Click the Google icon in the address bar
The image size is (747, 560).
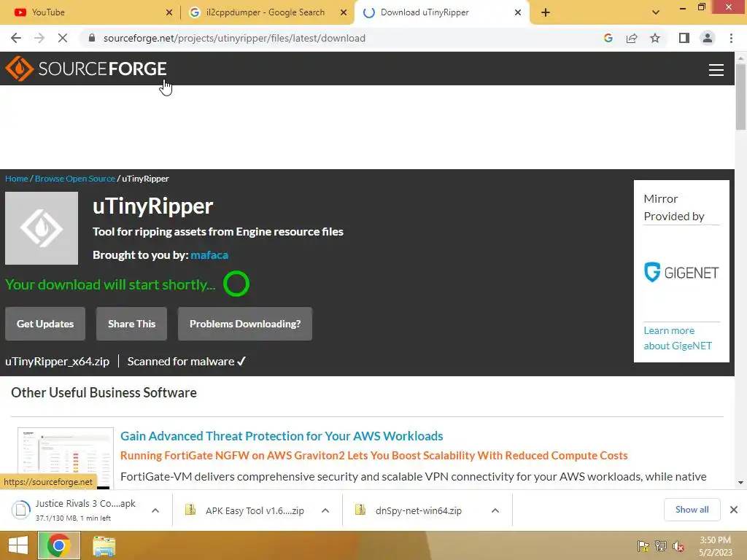[x=608, y=38]
